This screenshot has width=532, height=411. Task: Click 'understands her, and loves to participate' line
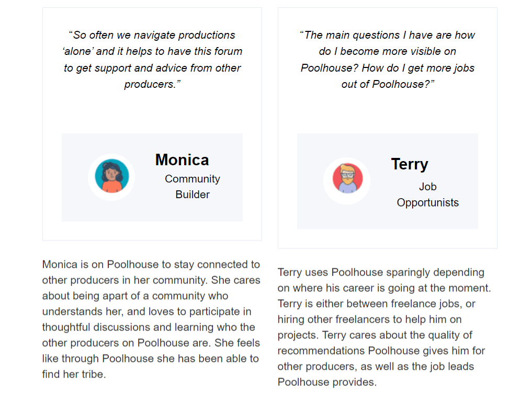pyautogui.click(x=146, y=311)
